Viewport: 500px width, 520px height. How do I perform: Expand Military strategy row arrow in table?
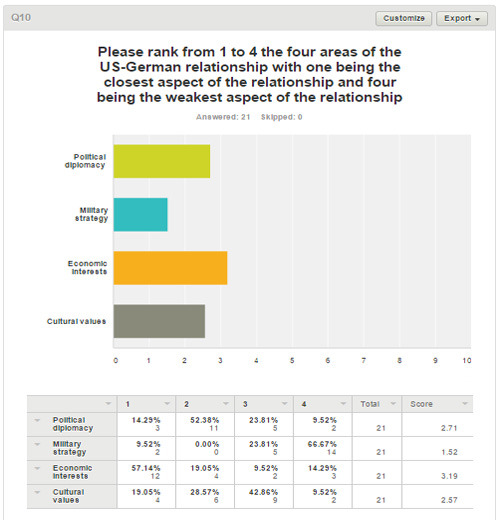pos(37,444)
